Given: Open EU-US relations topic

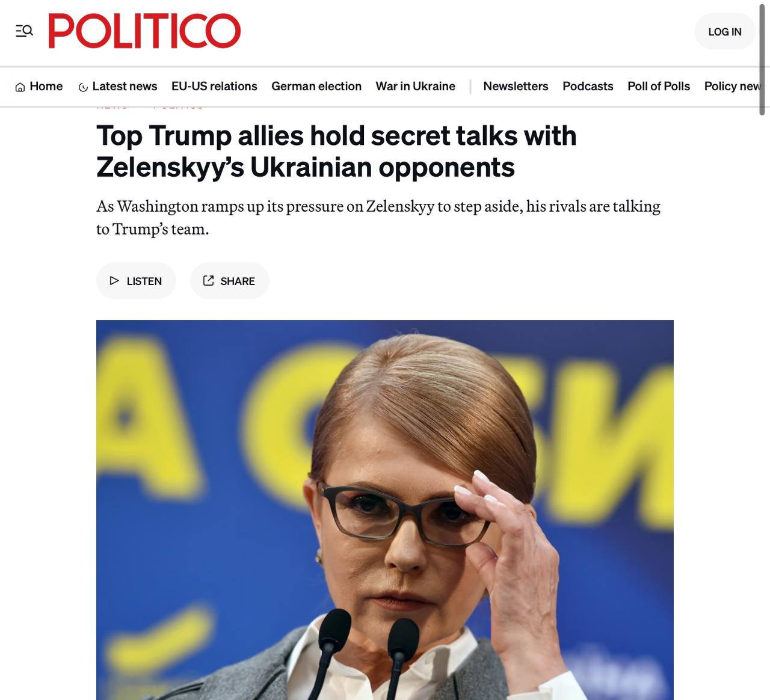Looking at the screenshot, I should [214, 86].
